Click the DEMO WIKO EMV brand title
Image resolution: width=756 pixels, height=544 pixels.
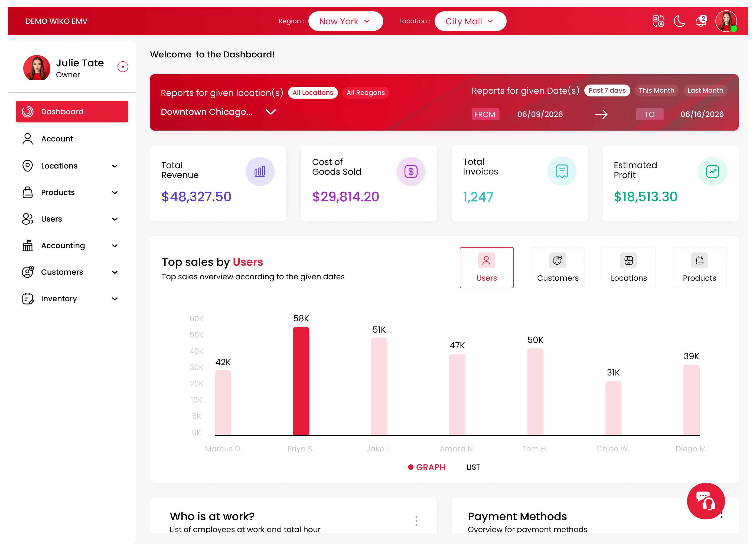(x=56, y=21)
